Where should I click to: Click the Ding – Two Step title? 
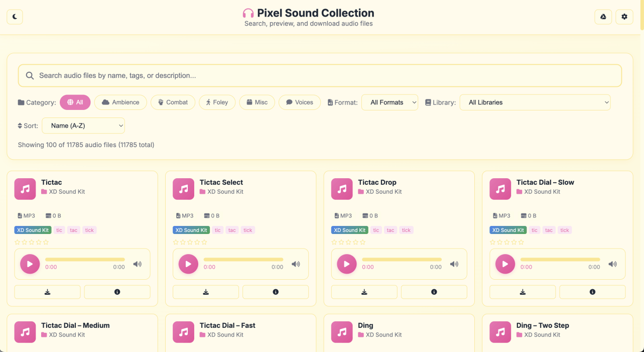click(x=543, y=325)
